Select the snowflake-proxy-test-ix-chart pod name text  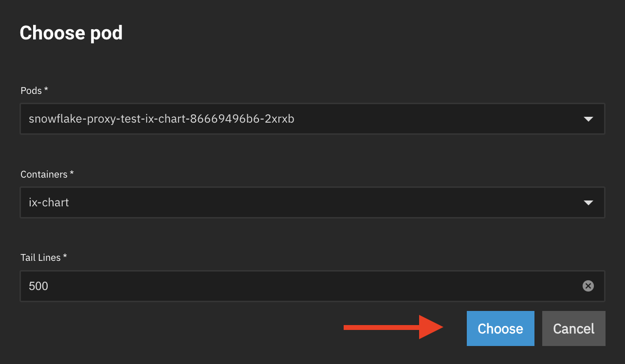tap(162, 119)
